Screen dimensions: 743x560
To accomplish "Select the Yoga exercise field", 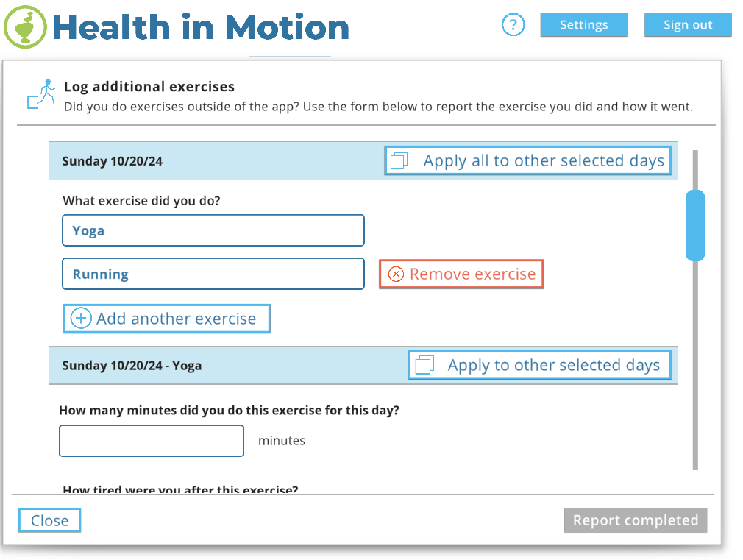I will coord(213,230).
